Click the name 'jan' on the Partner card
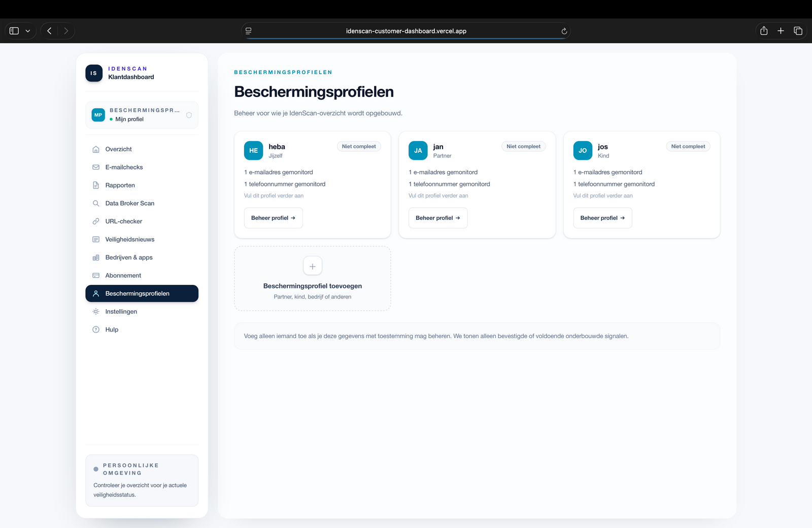This screenshot has width=812, height=528. 438,147
